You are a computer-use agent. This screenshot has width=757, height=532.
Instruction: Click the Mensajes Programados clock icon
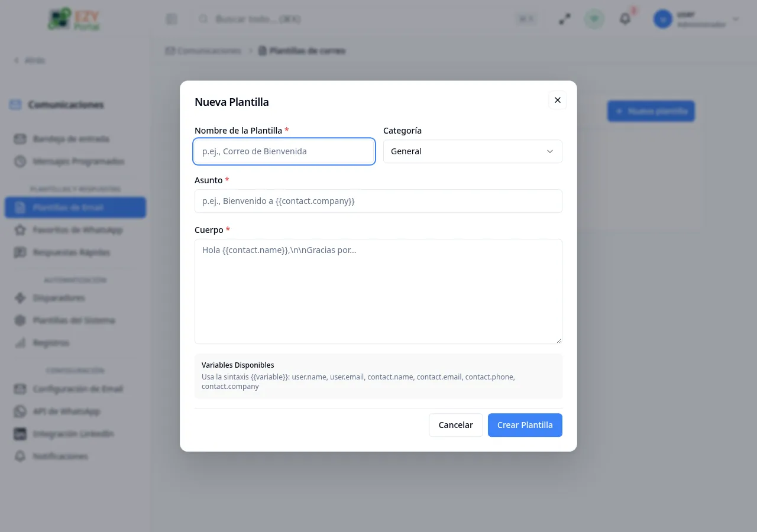pyautogui.click(x=20, y=161)
